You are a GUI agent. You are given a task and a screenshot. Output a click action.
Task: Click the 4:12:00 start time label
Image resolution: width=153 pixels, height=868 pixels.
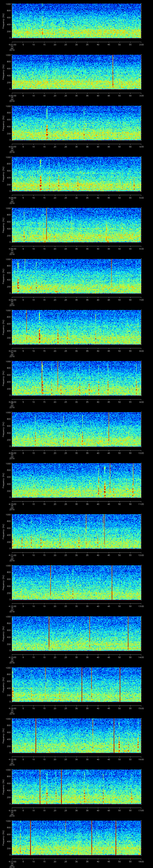point(12,606)
